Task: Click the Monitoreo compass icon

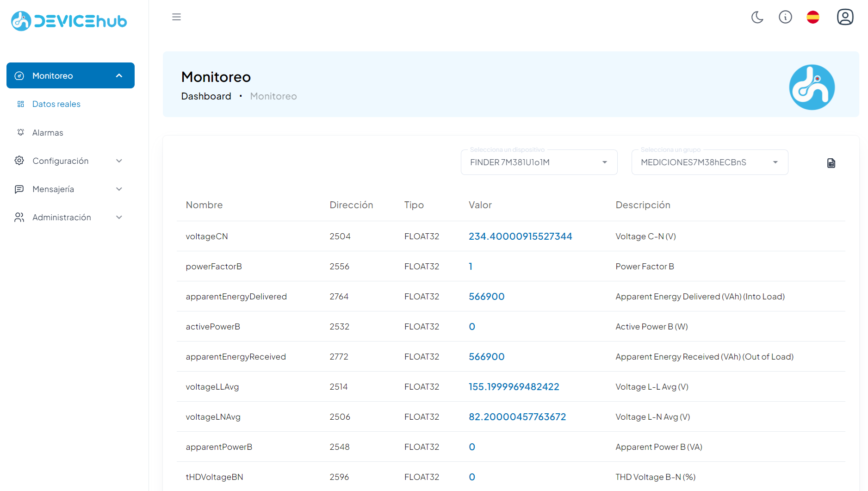Action: [x=19, y=75]
